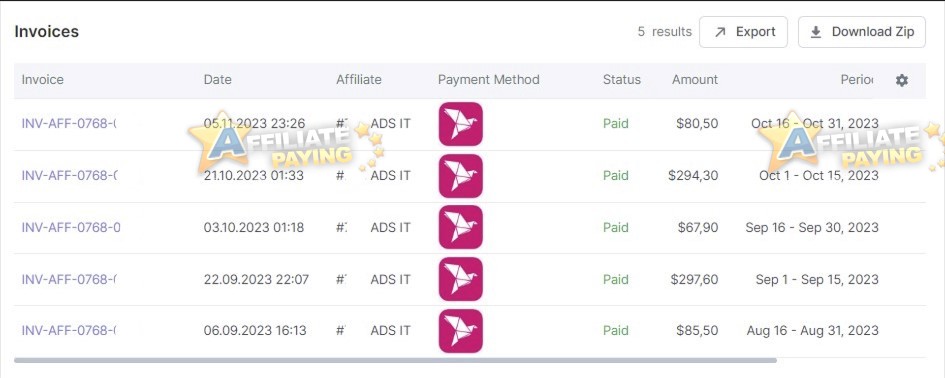Open the invoice dated 03.10.2023 01:18
The height and width of the screenshot is (378, 945).
[x=71, y=227]
